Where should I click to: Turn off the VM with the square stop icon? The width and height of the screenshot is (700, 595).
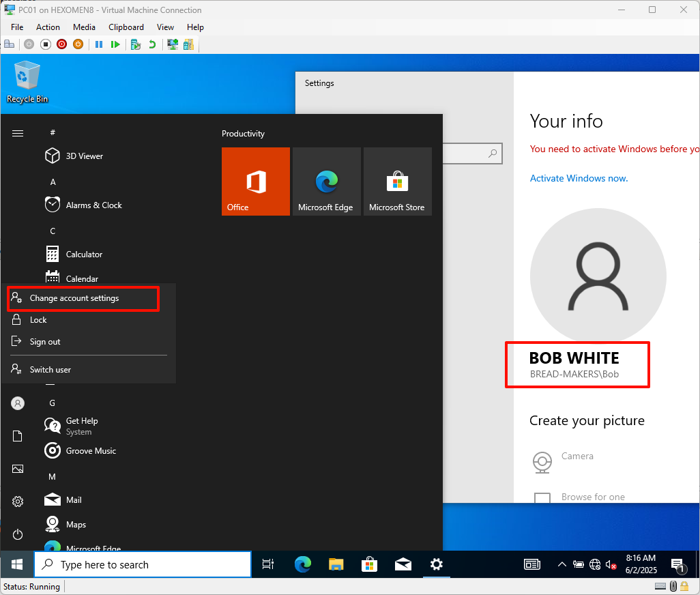point(46,44)
